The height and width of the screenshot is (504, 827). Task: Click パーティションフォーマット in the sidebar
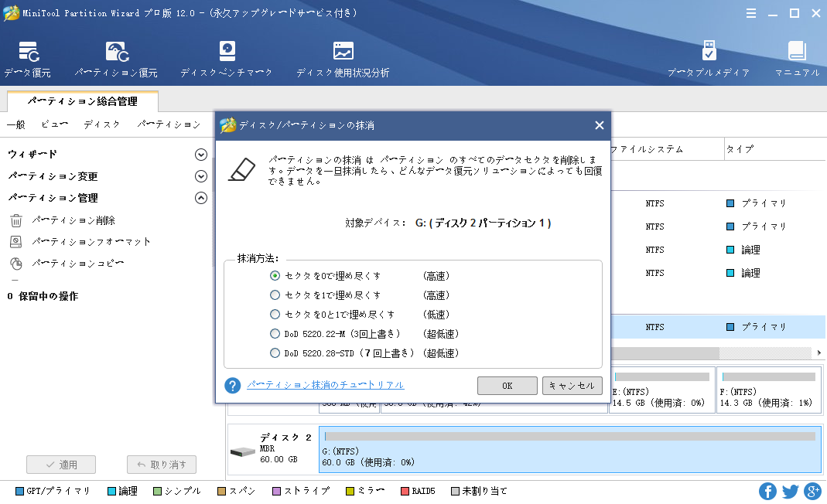click(x=91, y=242)
